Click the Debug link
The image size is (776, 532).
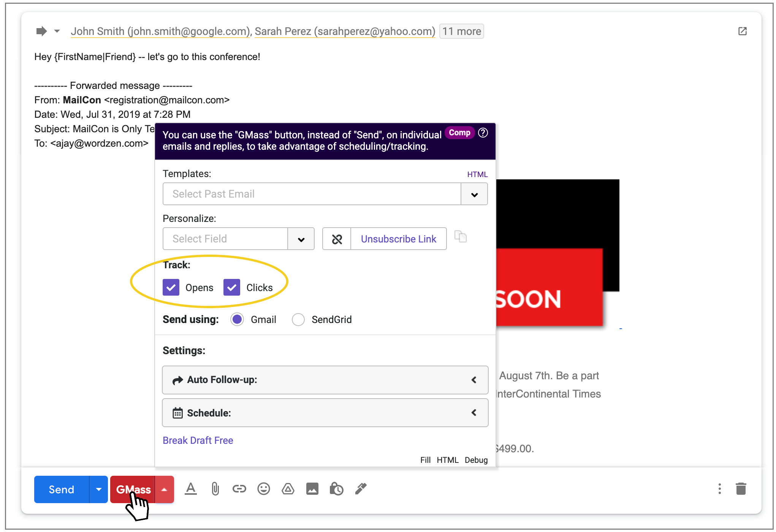point(476,460)
